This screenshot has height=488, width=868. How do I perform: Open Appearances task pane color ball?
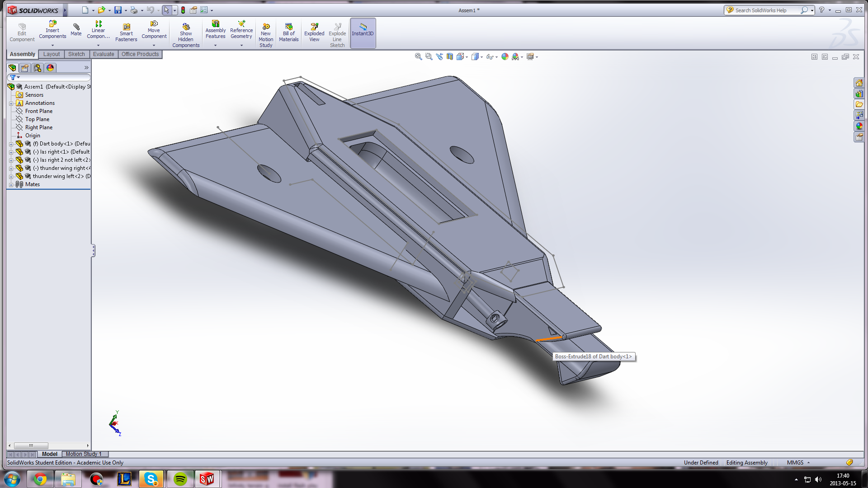859,126
